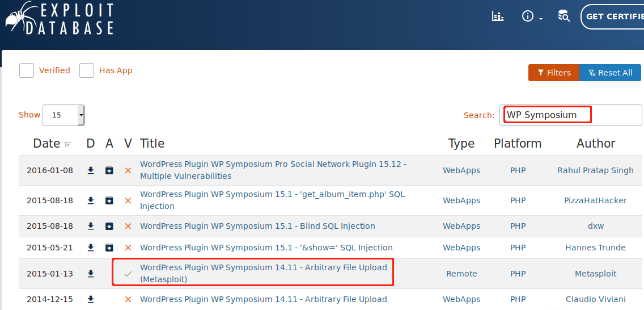The width and height of the screenshot is (644, 310).
Task: Click the V column header
Action: [128, 144]
